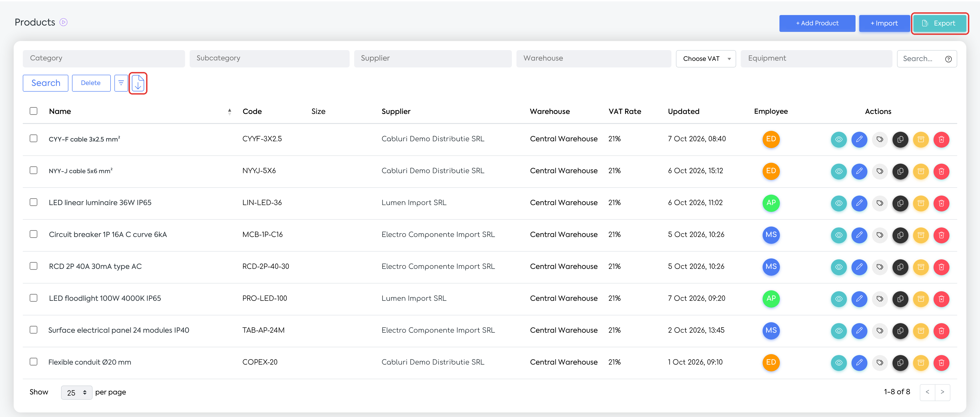Open tag icon for LED floodlight 100W row

pos(879,299)
